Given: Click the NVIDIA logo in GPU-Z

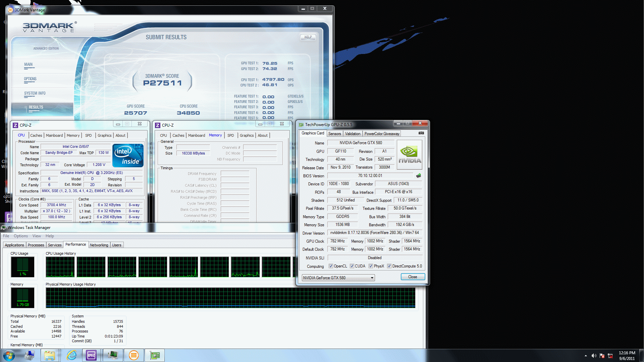Looking at the screenshot, I should pyautogui.click(x=409, y=155).
